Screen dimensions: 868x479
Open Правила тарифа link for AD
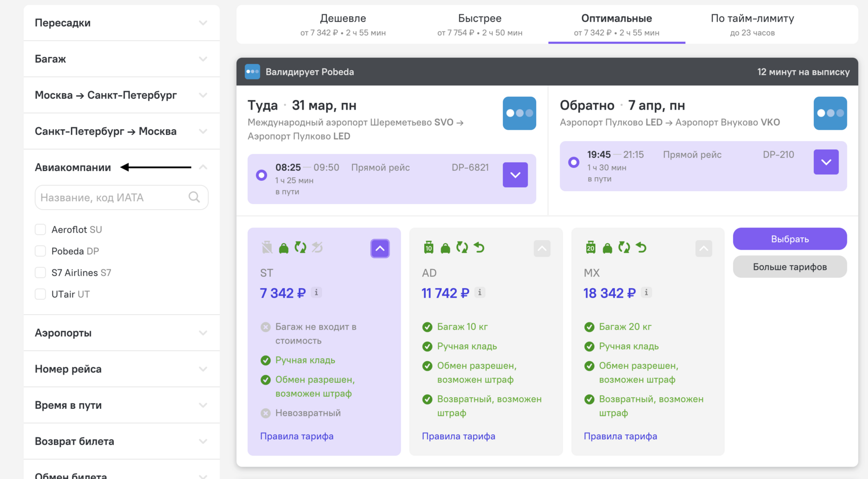click(x=458, y=436)
